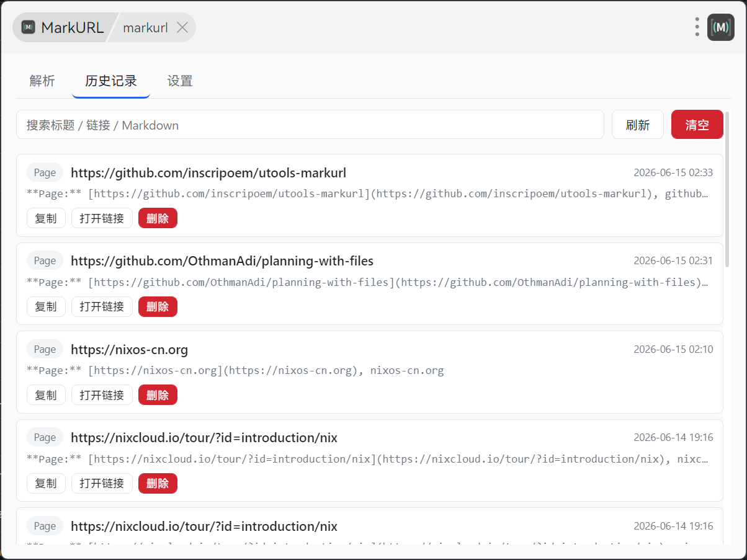Click the red 清空 button
This screenshot has height=560, width=747.
697,125
